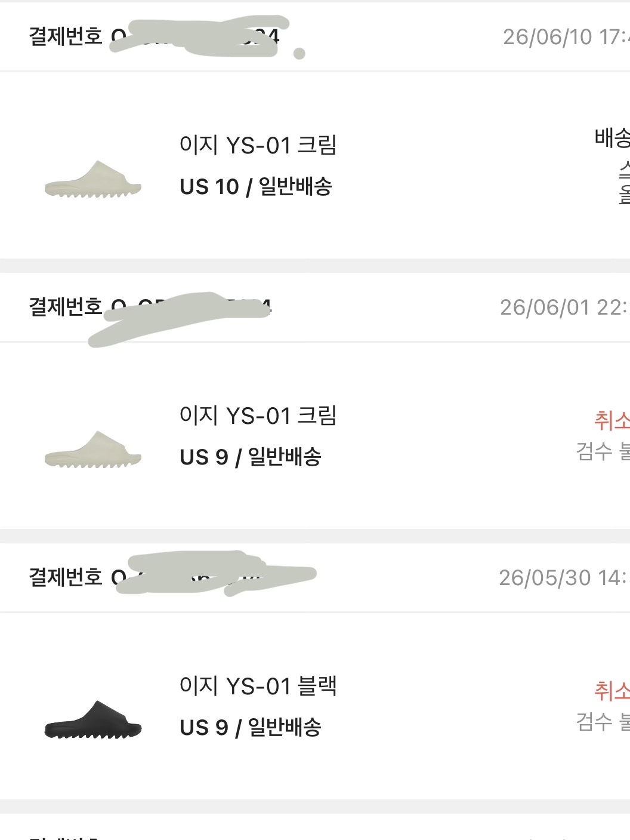Open the cream slide thumbnail in US 9 order
The height and width of the screenshot is (840, 630).
pyautogui.click(x=93, y=450)
